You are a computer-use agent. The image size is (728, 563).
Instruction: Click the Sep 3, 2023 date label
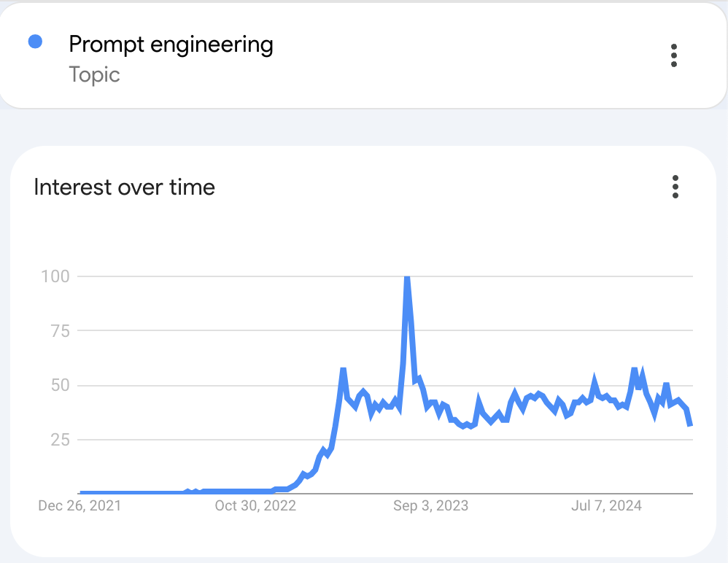[x=430, y=505]
